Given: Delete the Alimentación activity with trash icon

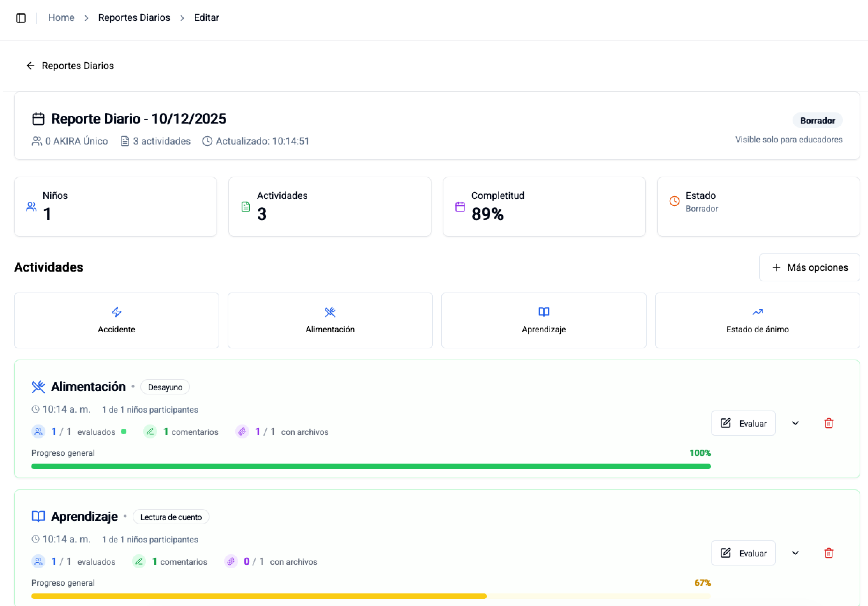Looking at the screenshot, I should (x=828, y=423).
